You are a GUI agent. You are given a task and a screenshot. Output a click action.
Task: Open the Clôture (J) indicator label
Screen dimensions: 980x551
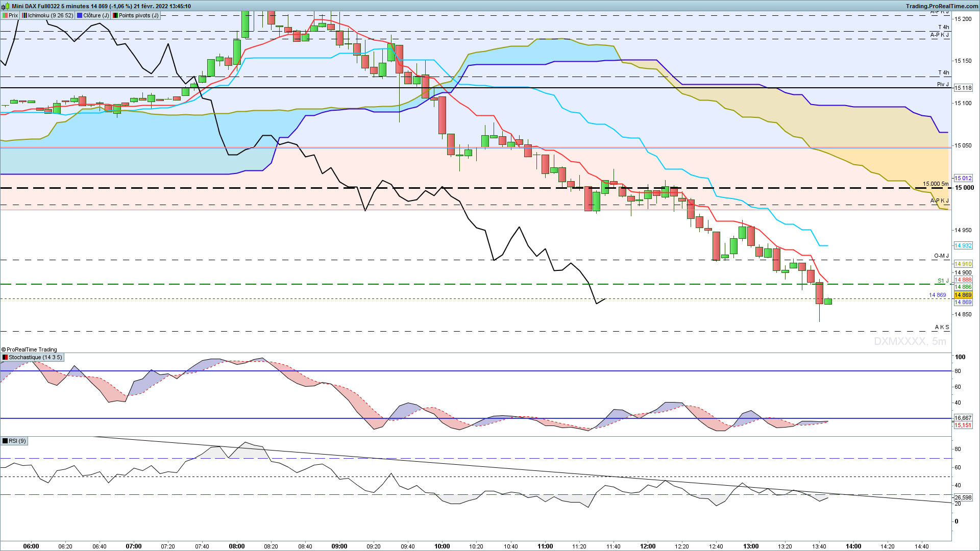click(93, 15)
